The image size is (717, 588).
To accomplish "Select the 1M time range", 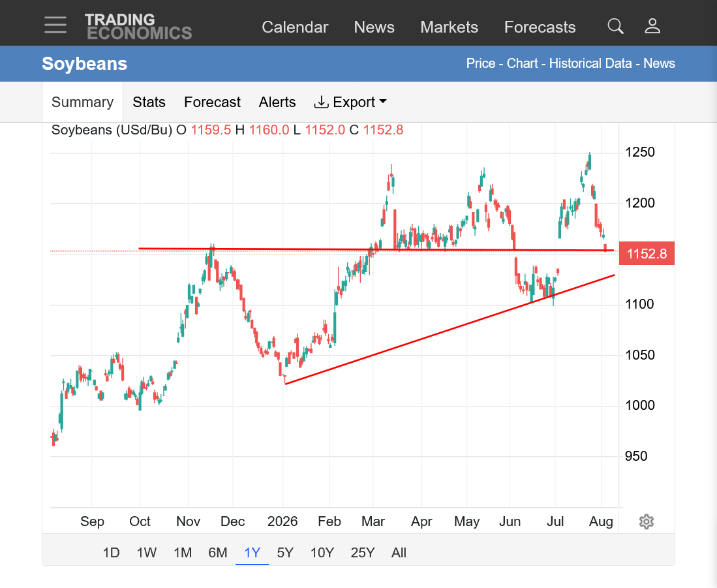I will coord(183,553).
